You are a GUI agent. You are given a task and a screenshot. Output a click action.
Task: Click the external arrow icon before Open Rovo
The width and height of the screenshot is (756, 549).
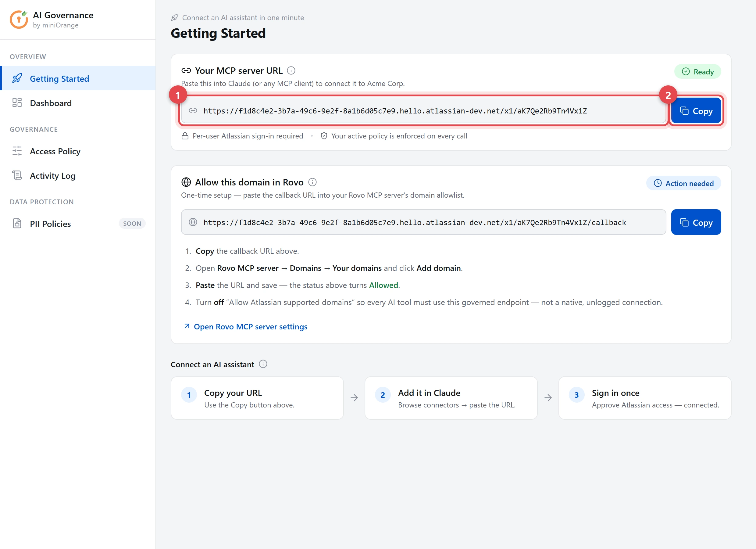[x=187, y=326]
